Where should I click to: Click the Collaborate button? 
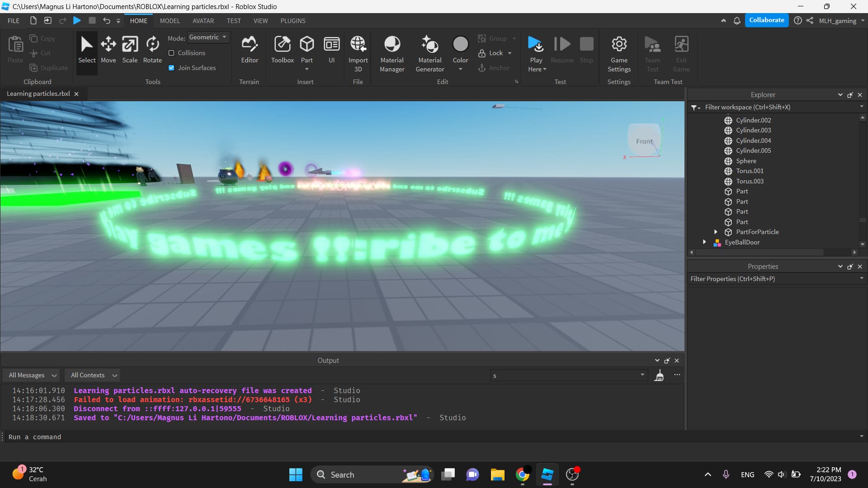(x=766, y=20)
